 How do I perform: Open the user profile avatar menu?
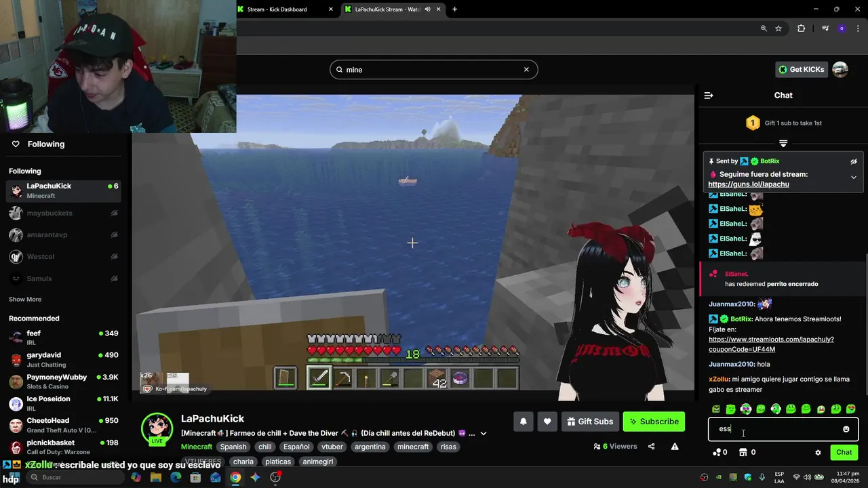pos(840,69)
